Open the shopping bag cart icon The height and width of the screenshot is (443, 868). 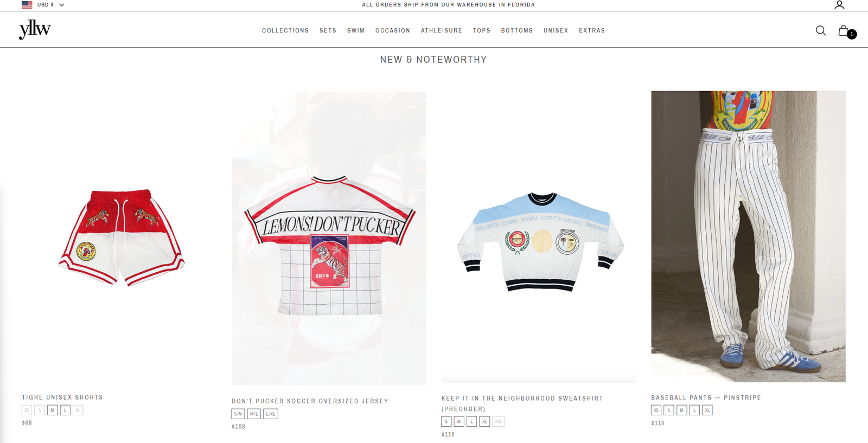pos(844,31)
